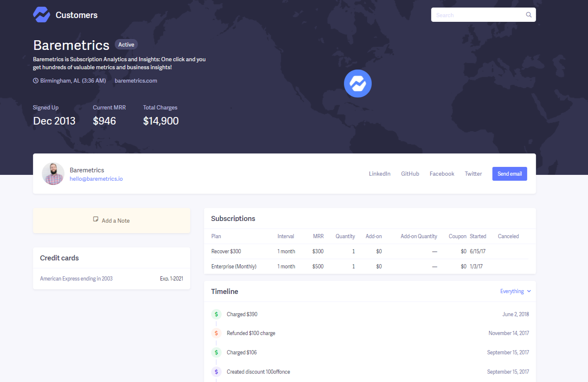Click the clock icon beside Birmingham, AL
Viewport: 588px width, 382px height.
click(x=36, y=81)
